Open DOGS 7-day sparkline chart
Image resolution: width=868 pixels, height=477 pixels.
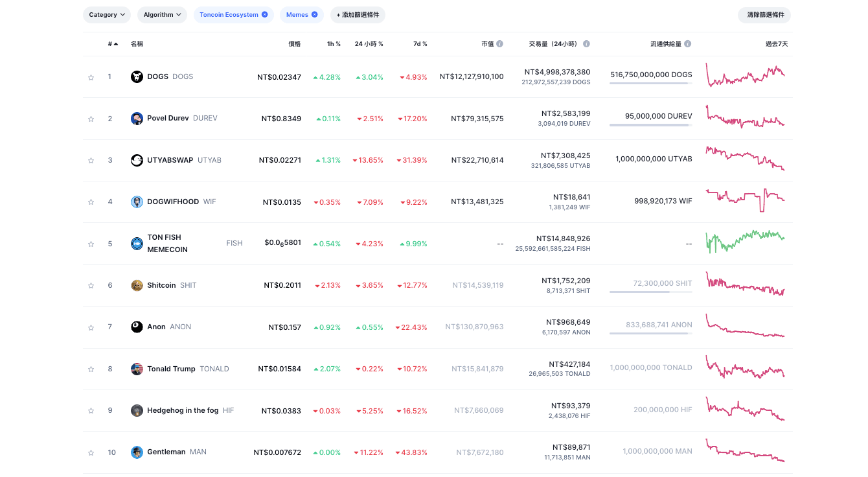click(745, 75)
